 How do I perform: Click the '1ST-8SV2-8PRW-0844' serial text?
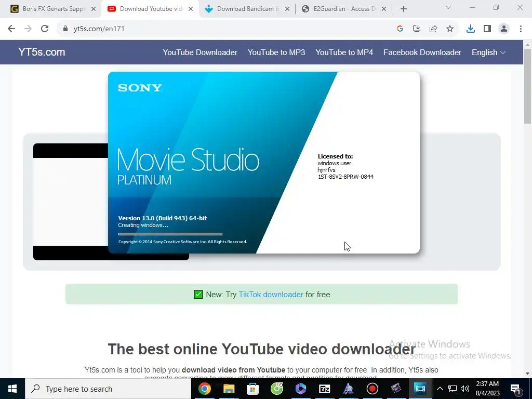345,177
